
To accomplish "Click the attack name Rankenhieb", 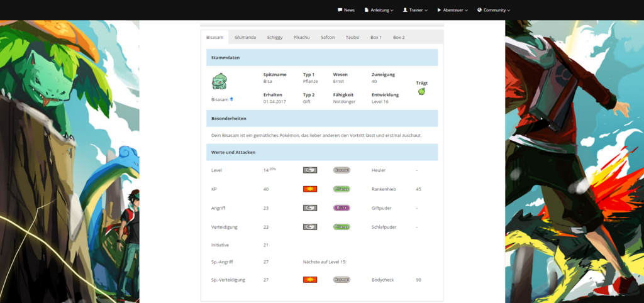I will tap(384, 189).
